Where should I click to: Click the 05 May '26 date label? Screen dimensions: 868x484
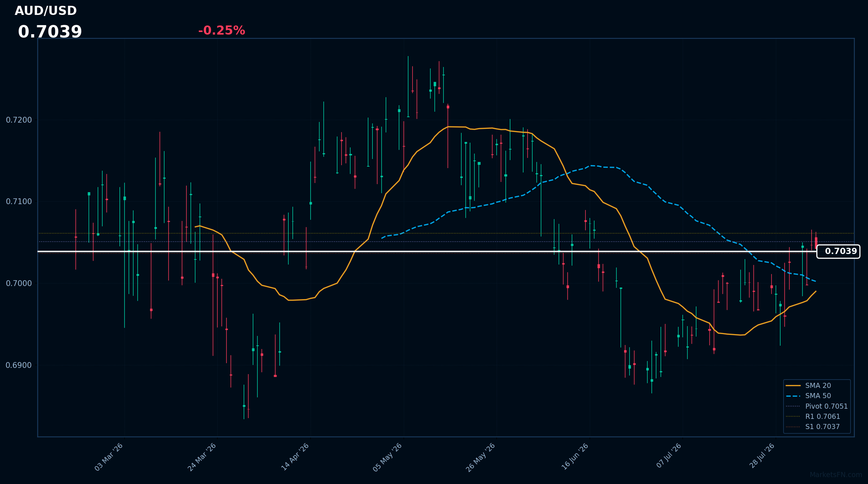pyautogui.click(x=387, y=457)
